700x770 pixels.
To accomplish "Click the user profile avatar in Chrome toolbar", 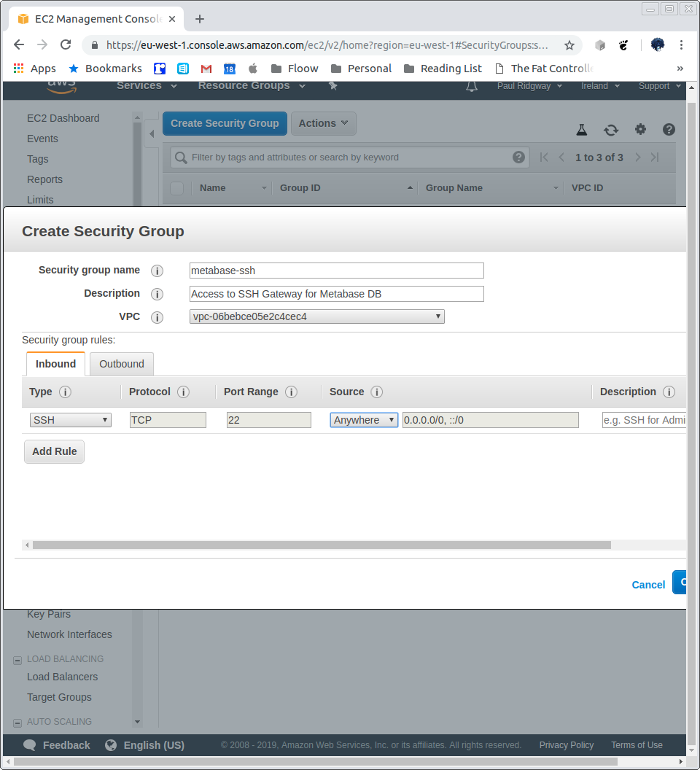I will 657,44.
